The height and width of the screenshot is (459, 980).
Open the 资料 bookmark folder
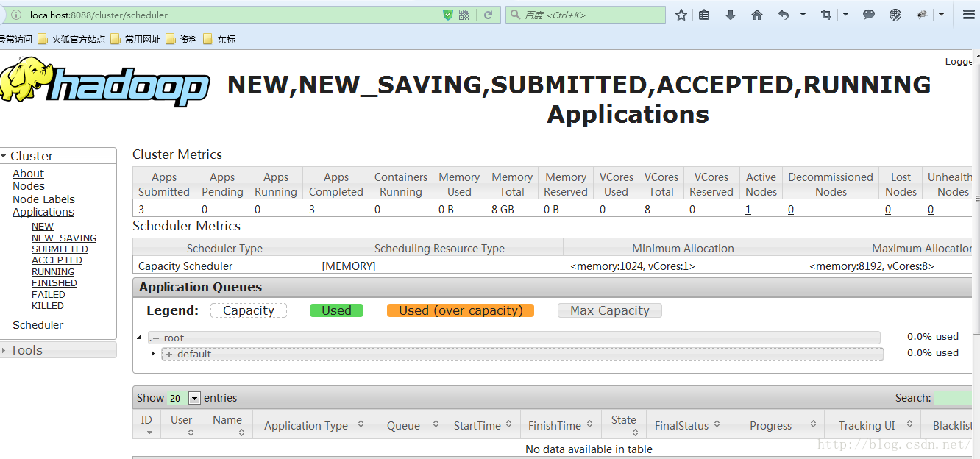[x=182, y=40]
